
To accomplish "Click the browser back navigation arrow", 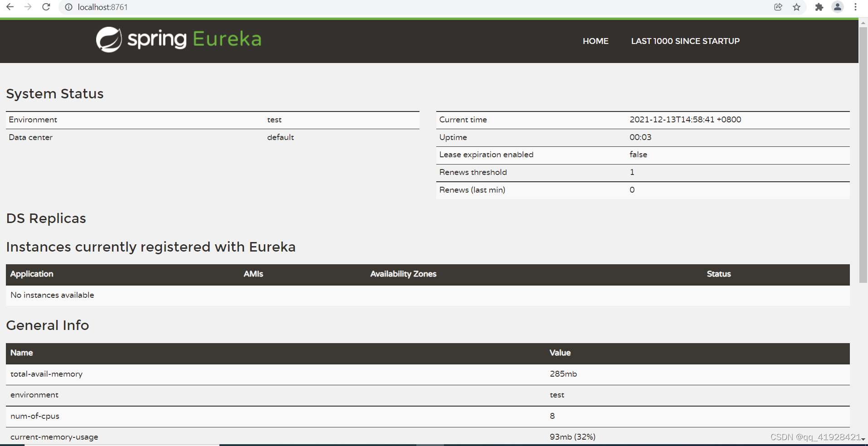I will (10, 7).
